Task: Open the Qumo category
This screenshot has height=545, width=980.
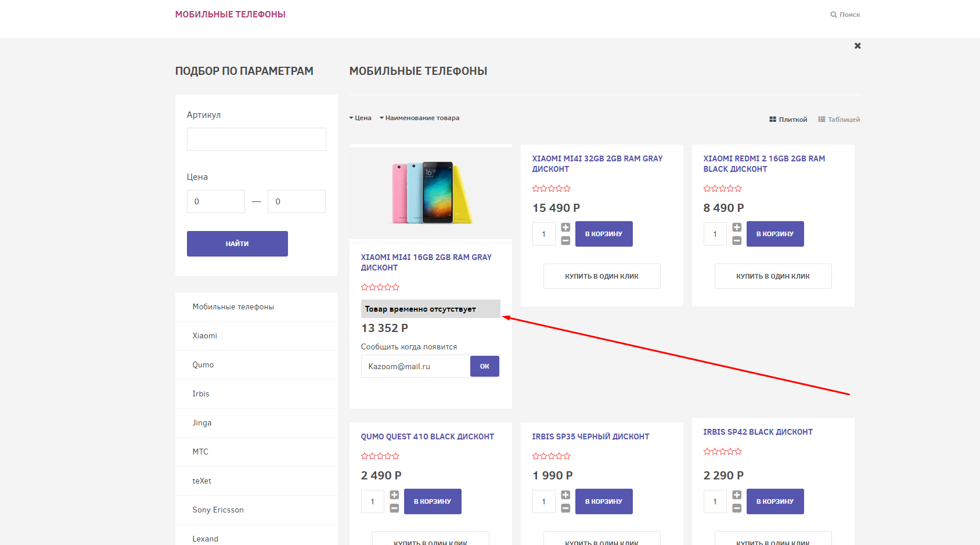Action: [x=257, y=365]
